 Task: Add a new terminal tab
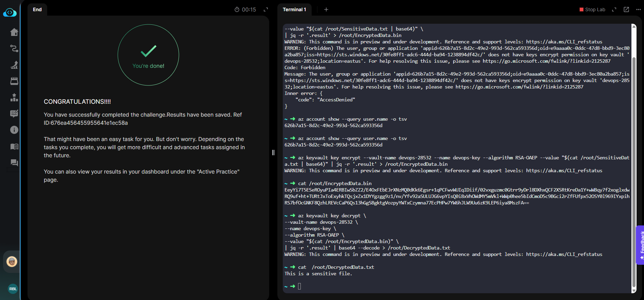(326, 9)
